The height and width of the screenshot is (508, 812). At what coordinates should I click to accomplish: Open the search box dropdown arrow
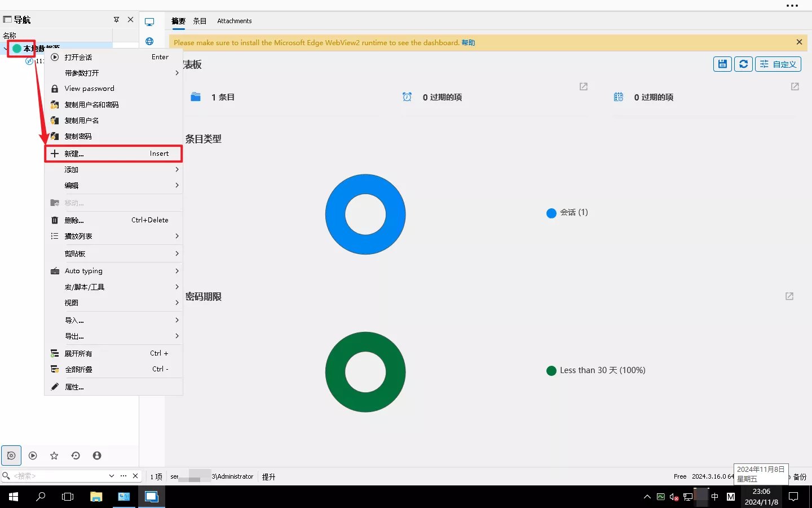coord(112,476)
